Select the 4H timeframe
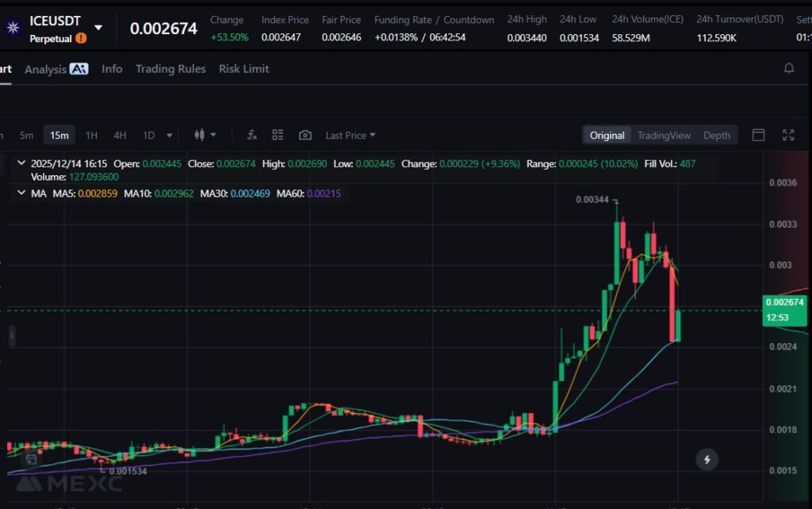This screenshot has height=509, width=812. point(120,136)
